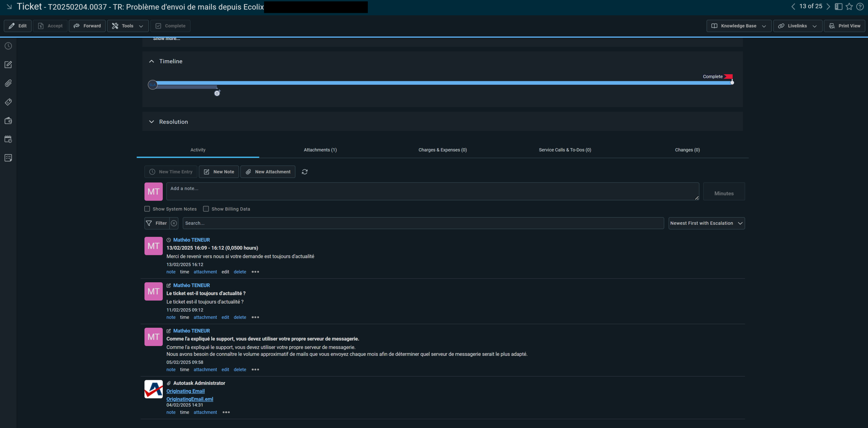The height and width of the screenshot is (428, 868).
Task: Click the refresh activity icon
Action: (x=305, y=172)
